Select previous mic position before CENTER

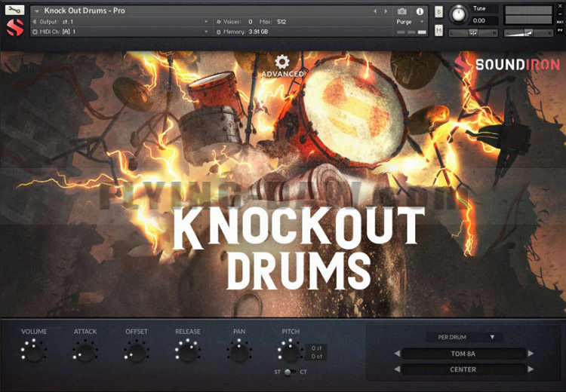pyautogui.click(x=397, y=369)
